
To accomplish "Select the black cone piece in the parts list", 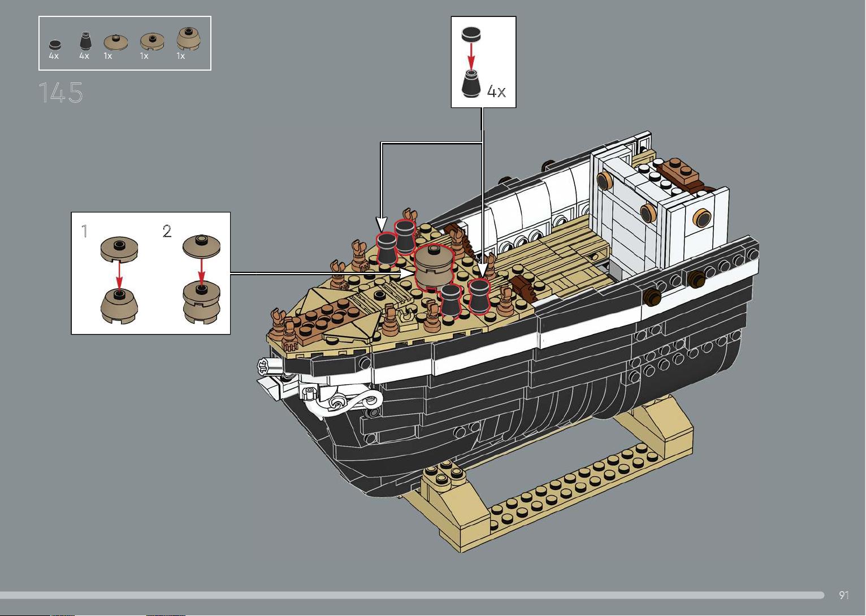I will point(85,41).
